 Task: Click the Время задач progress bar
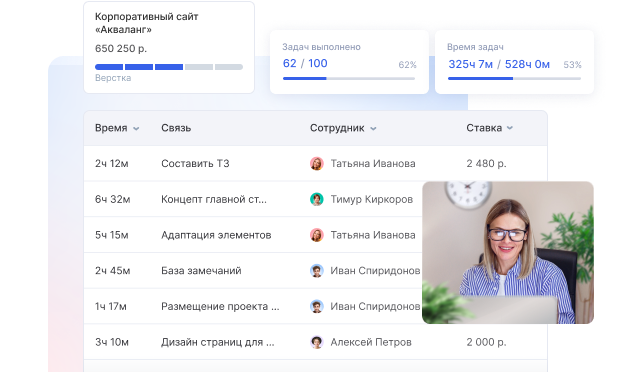[514, 78]
